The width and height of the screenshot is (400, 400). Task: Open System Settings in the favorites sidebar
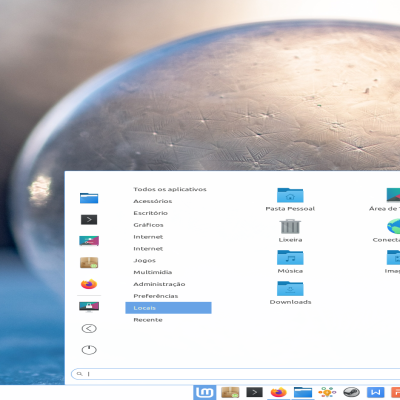pyautogui.click(x=89, y=241)
